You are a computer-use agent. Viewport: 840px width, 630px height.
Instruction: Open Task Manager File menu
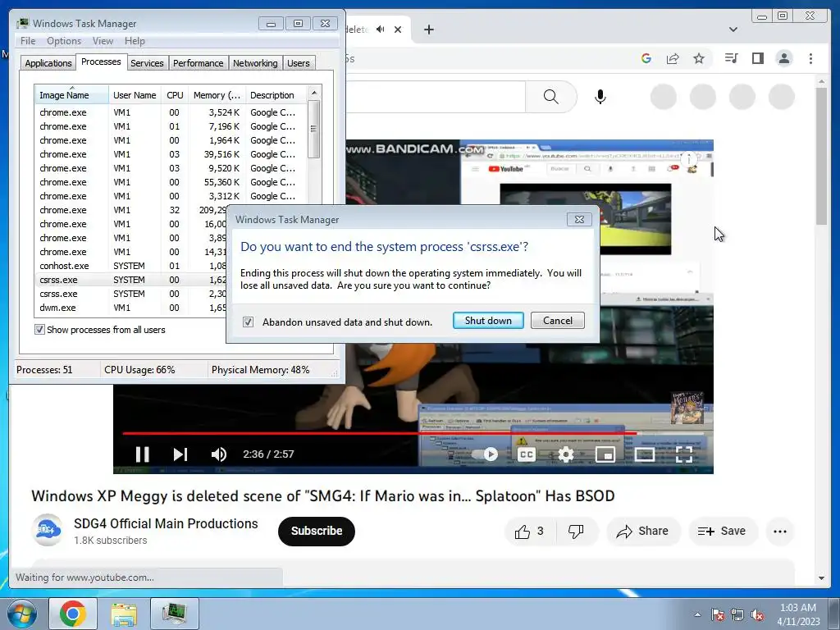(x=28, y=41)
